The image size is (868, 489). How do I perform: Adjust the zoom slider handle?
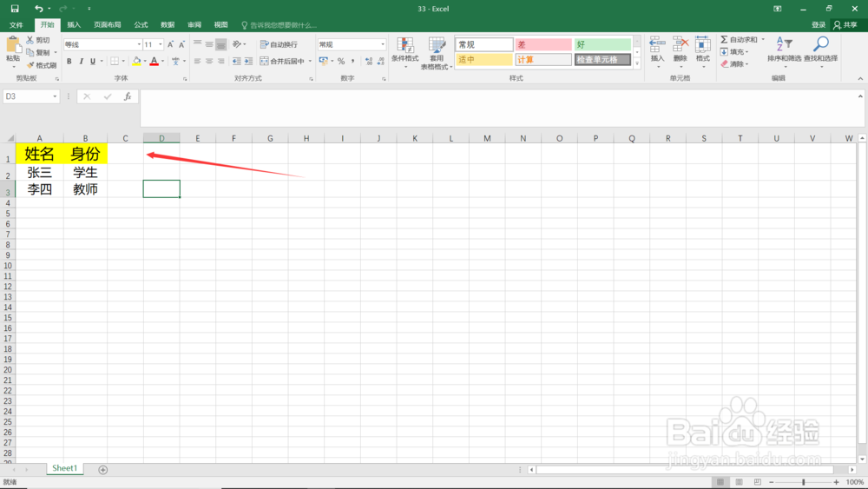pyautogui.click(x=803, y=482)
